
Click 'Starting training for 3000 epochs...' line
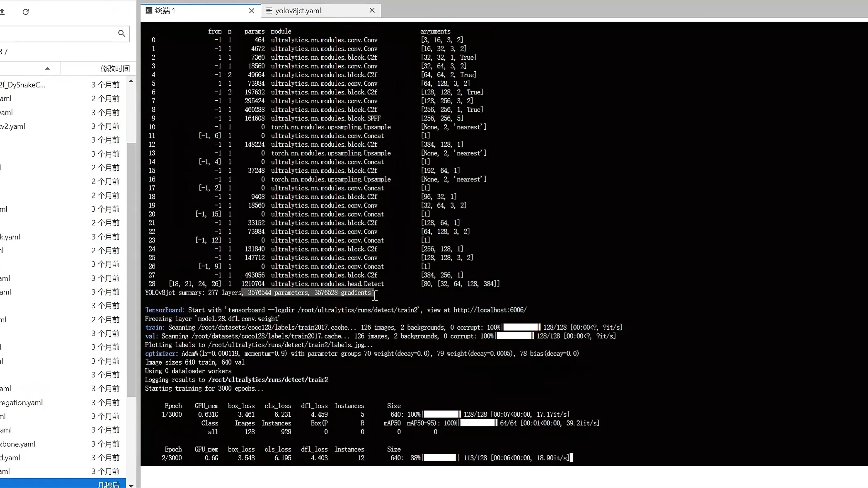[x=204, y=388]
